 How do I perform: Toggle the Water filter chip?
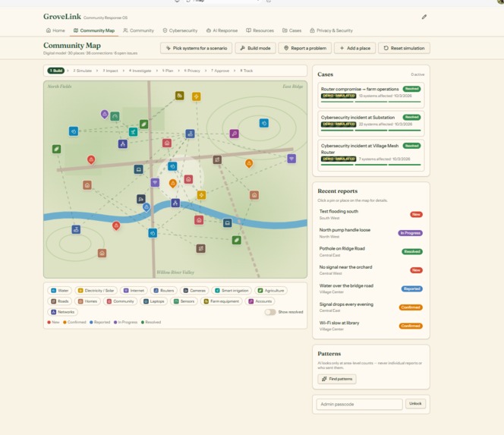pyautogui.click(x=60, y=291)
